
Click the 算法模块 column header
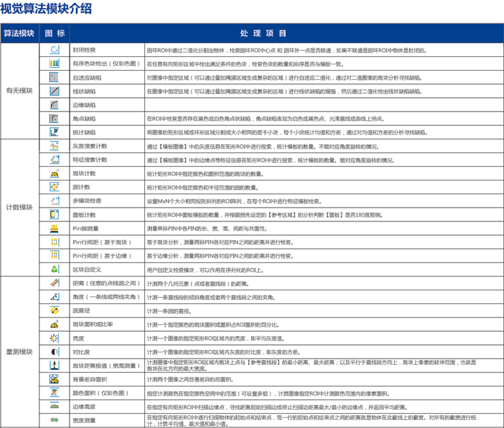[x=19, y=33]
